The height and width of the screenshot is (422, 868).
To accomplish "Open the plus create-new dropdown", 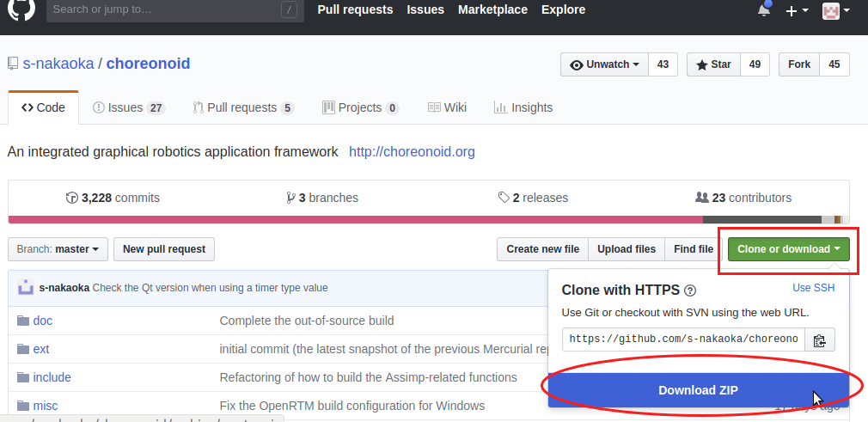I will coord(797,10).
